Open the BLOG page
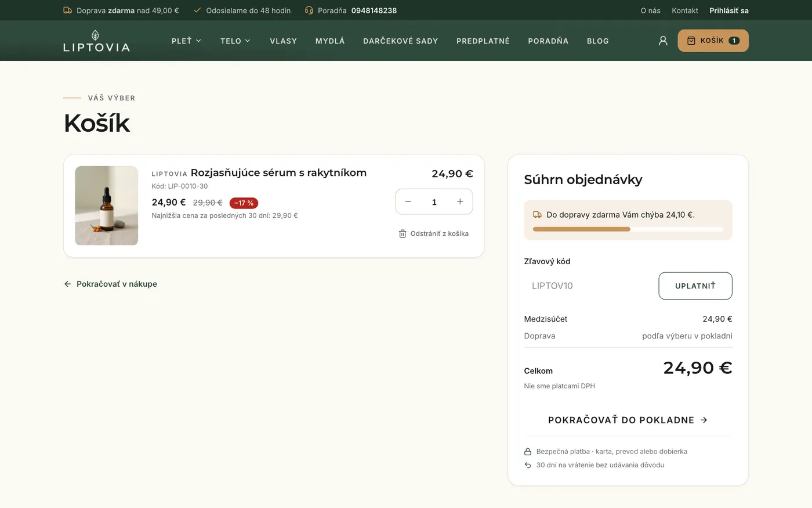 598,41
